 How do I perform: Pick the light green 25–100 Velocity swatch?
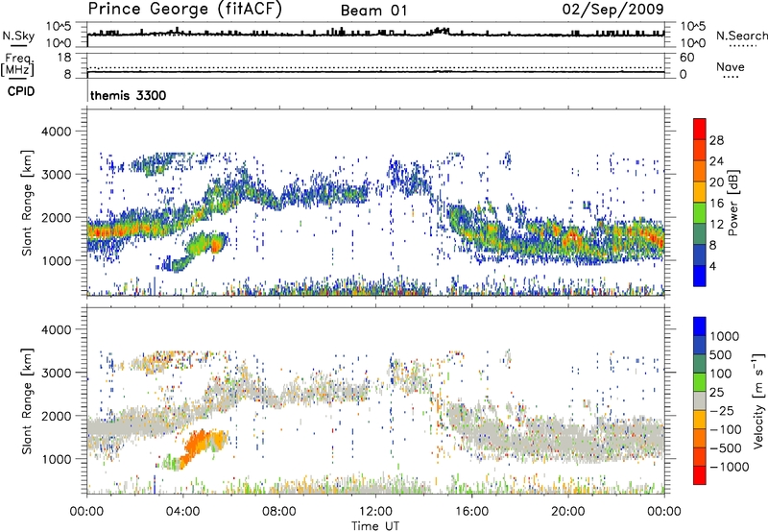click(700, 382)
